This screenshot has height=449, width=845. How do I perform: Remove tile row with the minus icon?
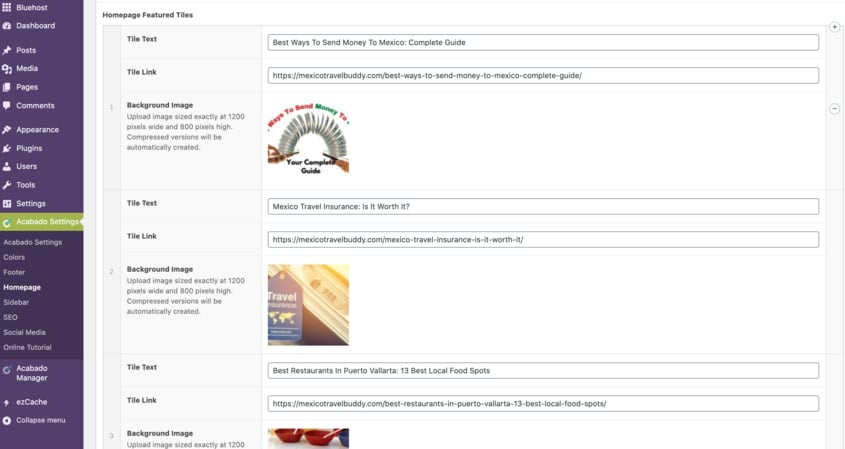click(834, 109)
